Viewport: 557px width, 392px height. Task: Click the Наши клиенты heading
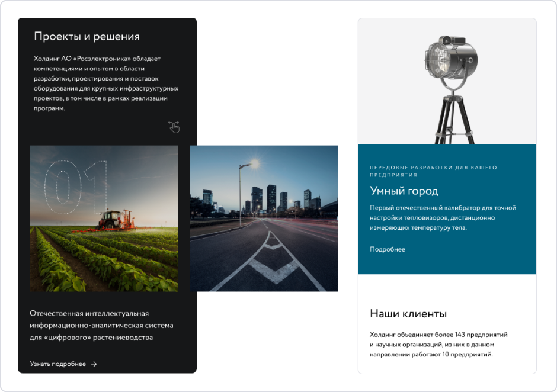pos(408,314)
